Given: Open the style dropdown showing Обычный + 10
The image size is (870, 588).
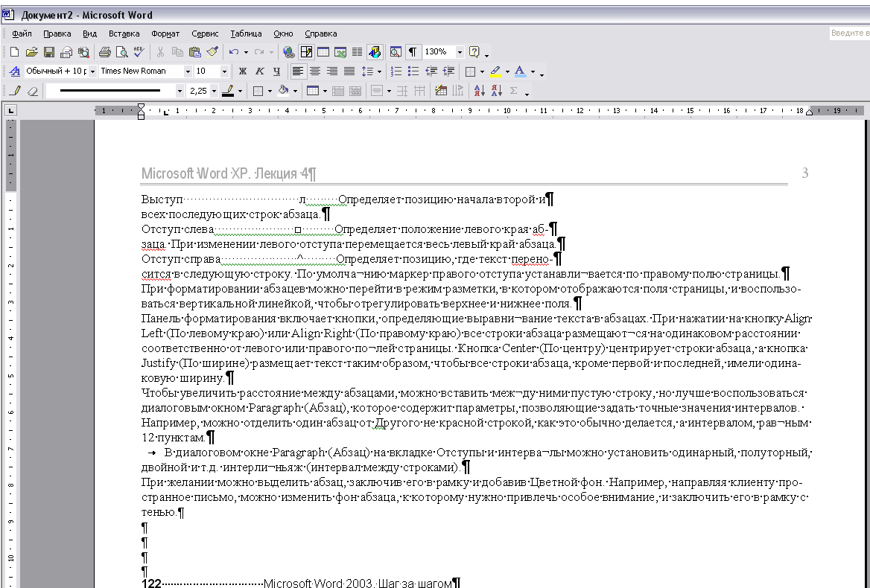Looking at the screenshot, I should coord(92,71).
